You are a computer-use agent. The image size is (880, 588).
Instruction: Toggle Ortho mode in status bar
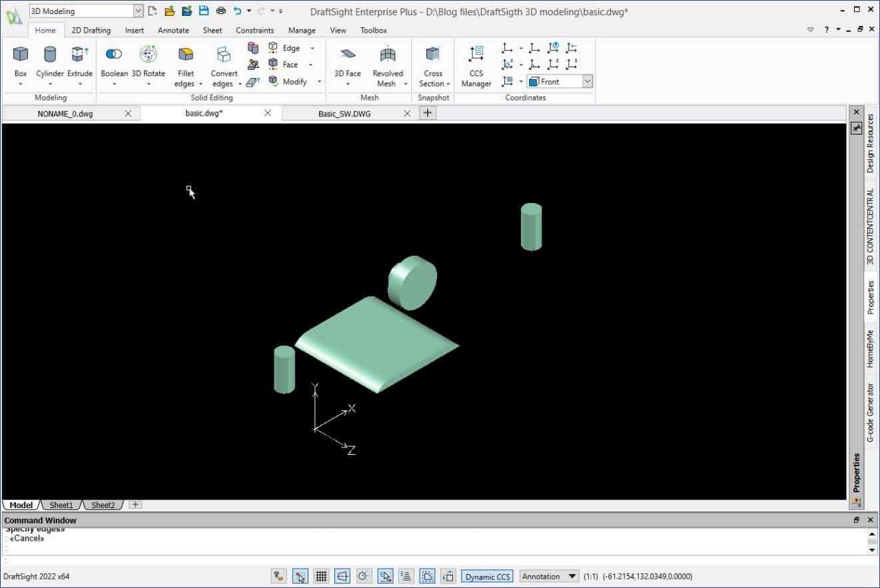pyautogui.click(x=342, y=576)
